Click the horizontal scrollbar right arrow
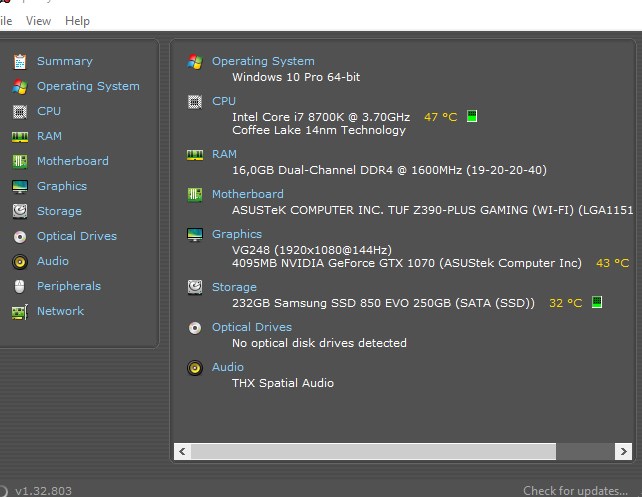 [624, 452]
